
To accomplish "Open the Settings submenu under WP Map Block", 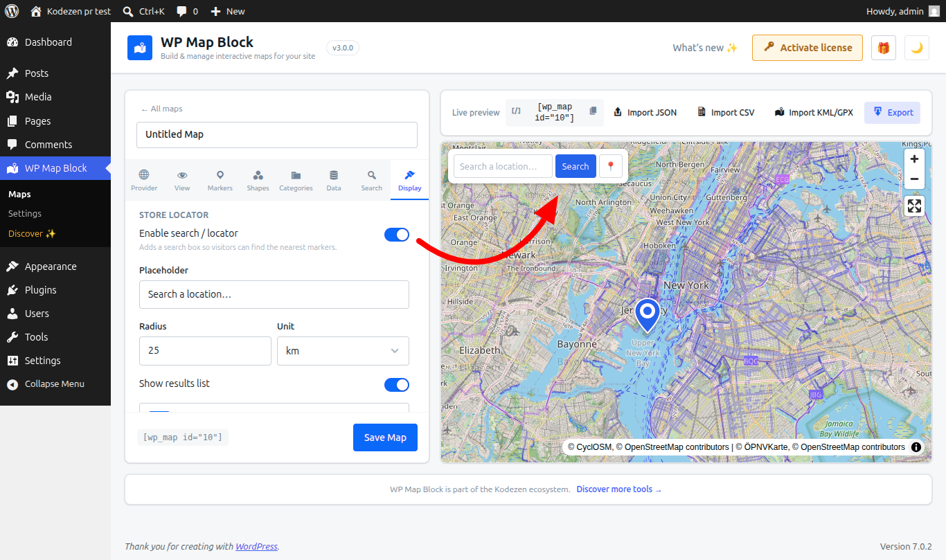I will tap(25, 214).
